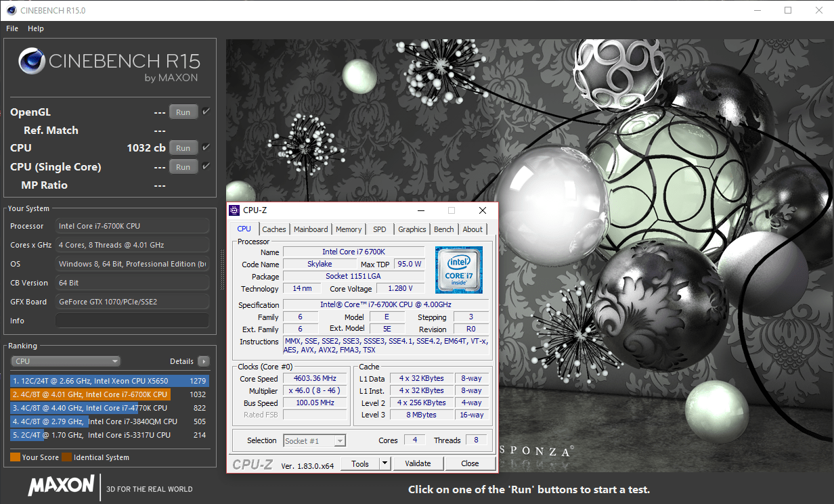Toggle the CPU test checkmark
The height and width of the screenshot is (504, 834).
coord(206,147)
